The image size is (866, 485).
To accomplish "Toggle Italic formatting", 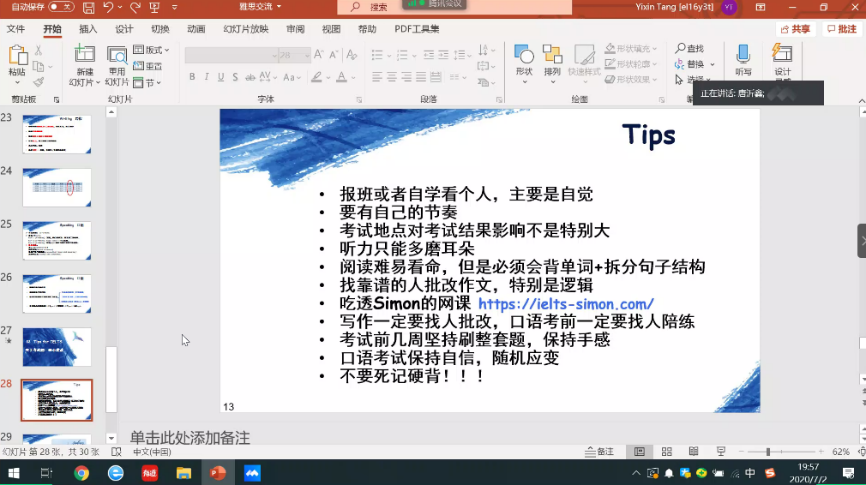I will 207,77.
